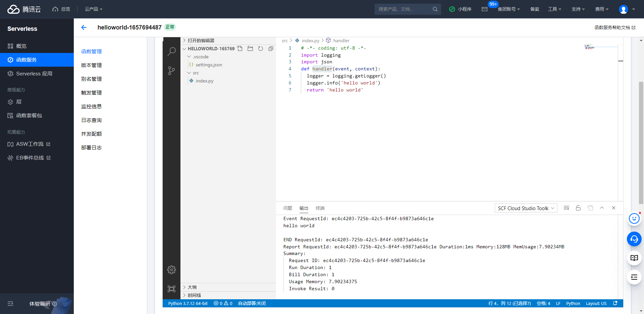Open 部署日志 deployment log page

[92, 147]
